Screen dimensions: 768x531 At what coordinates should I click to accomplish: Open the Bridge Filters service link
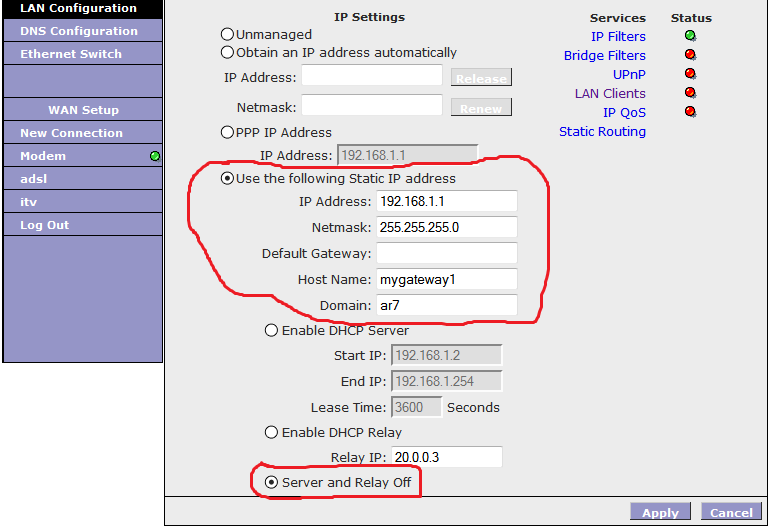(604, 56)
